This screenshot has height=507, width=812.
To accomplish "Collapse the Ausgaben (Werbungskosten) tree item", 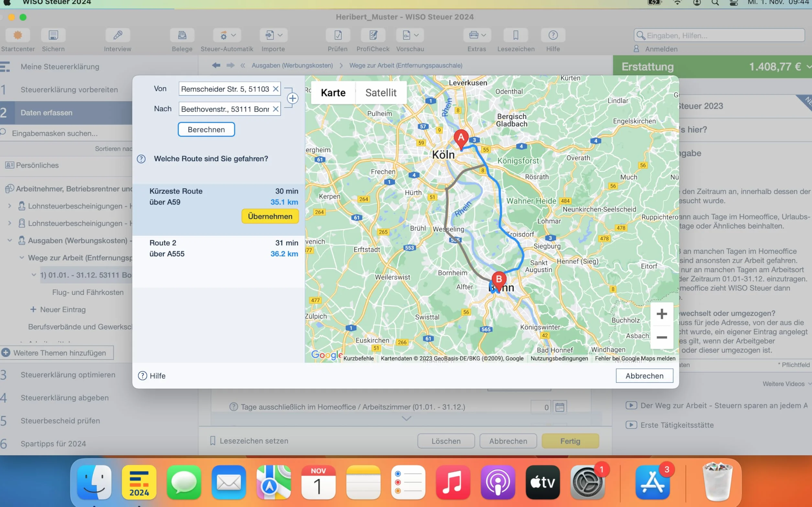I will 10,241.
